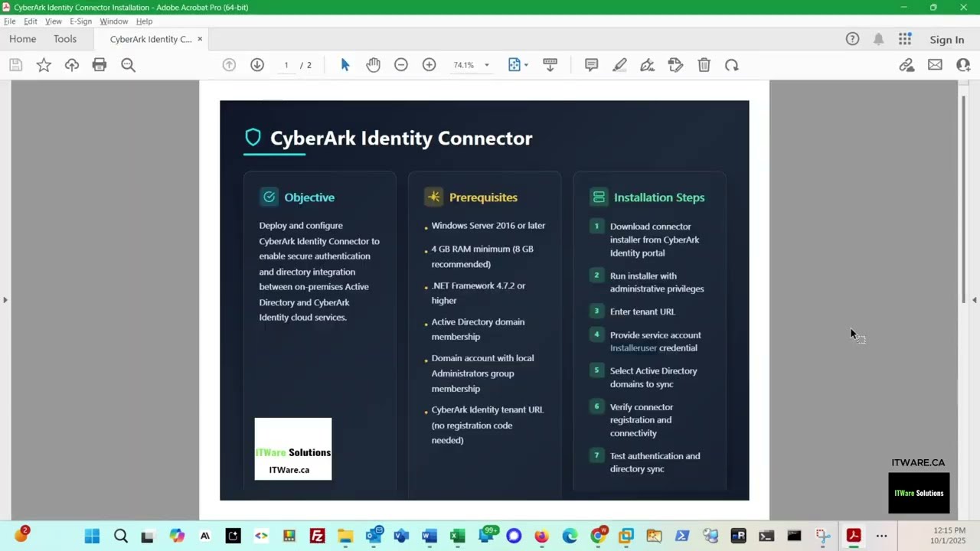The height and width of the screenshot is (551, 980).
Task: Print the document
Action: pos(100,65)
